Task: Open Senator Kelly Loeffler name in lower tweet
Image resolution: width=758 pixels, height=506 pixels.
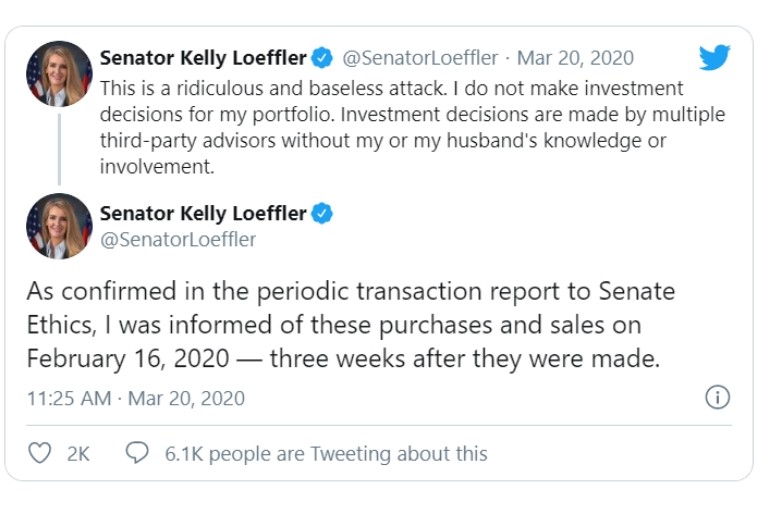Action: [x=203, y=213]
